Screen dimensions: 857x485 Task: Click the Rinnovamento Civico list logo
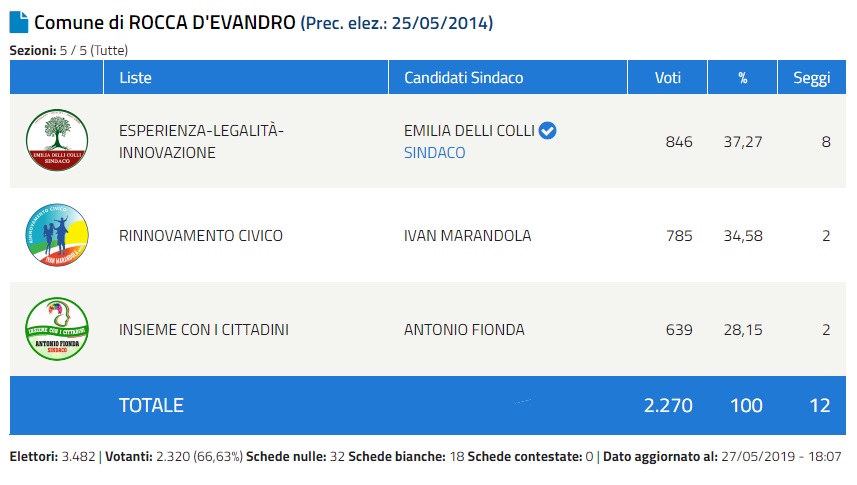56,235
